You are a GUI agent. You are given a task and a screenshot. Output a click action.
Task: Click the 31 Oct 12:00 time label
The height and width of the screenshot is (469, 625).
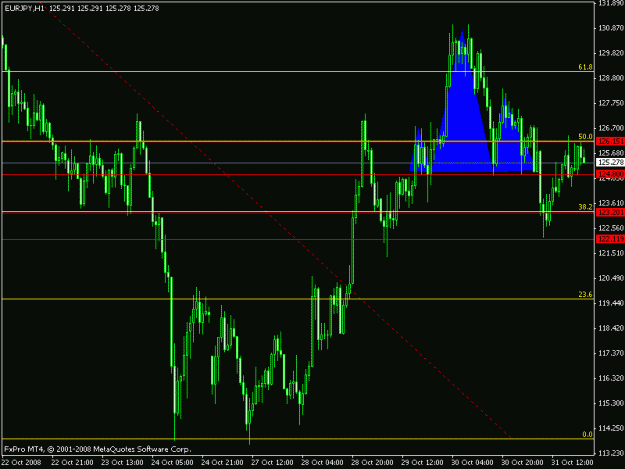(572, 462)
